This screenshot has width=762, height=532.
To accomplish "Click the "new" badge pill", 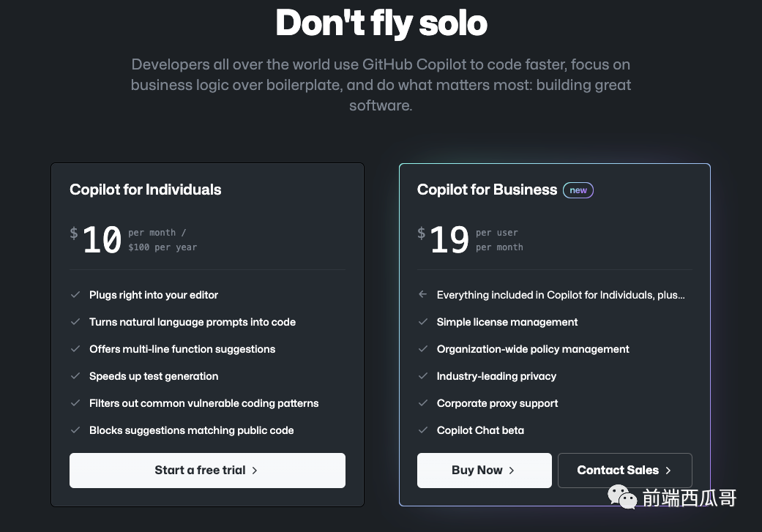I will tap(578, 190).
